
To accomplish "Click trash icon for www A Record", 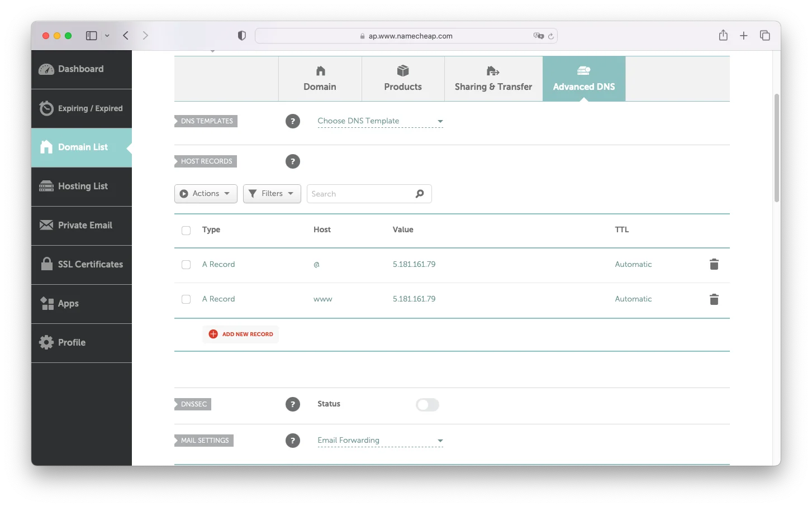I will tap(714, 299).
